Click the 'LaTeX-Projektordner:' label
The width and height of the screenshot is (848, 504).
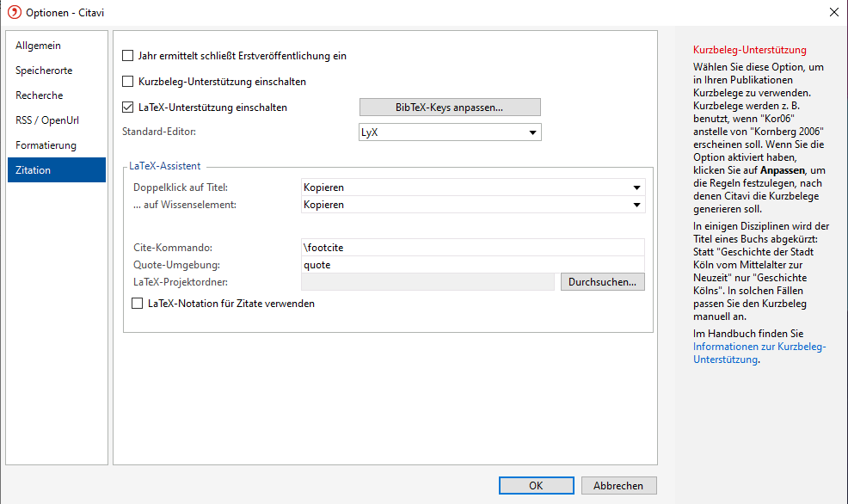tap(180, 282)
